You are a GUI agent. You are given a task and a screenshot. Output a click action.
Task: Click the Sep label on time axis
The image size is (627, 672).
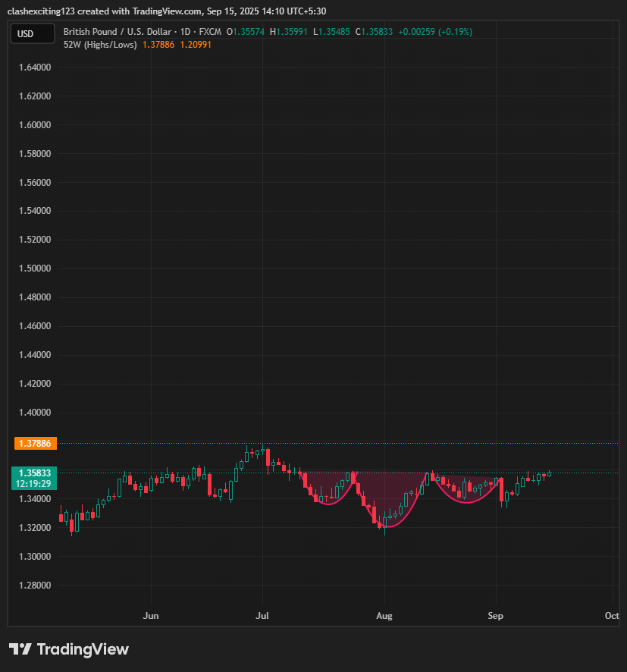pos(495,615)
